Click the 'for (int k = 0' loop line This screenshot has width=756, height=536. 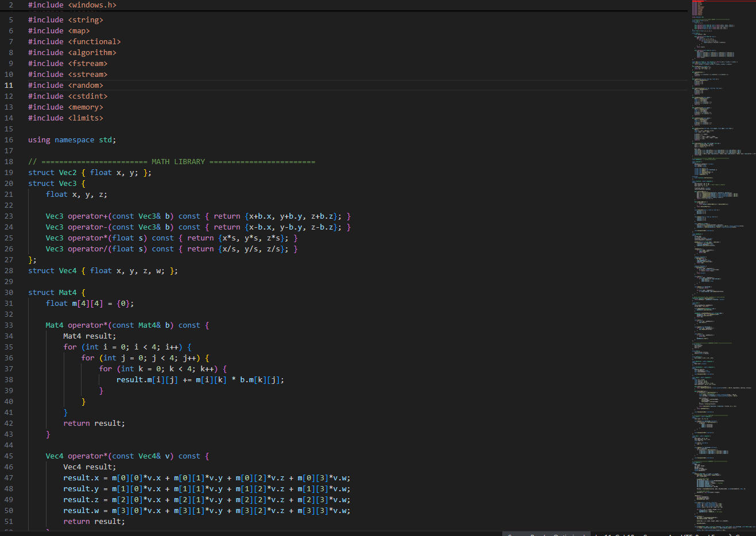pos(163,368)
